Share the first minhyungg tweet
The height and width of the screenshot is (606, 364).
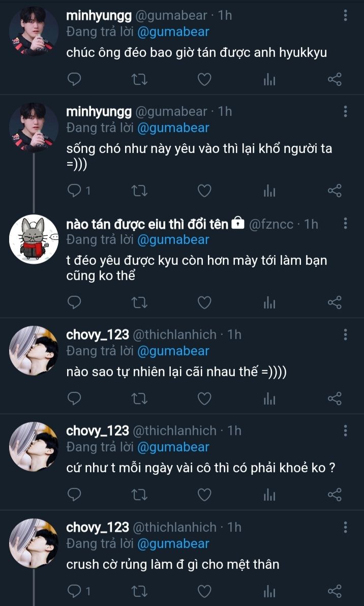point(335,80)
